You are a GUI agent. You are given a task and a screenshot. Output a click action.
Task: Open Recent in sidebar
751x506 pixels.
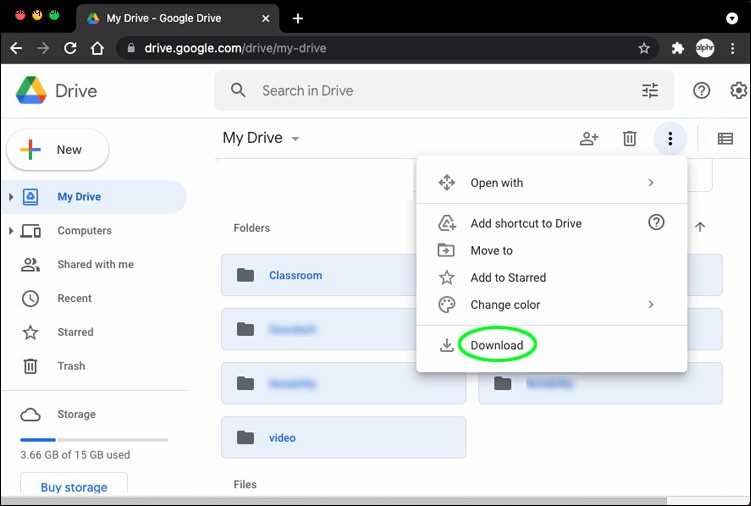click(x=94, y=298)
